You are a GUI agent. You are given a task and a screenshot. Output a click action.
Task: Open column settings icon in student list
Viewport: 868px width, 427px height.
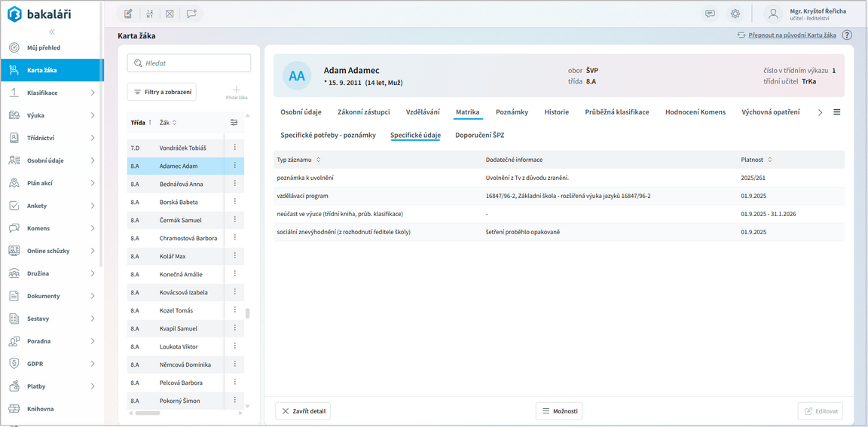pos(234,123)
